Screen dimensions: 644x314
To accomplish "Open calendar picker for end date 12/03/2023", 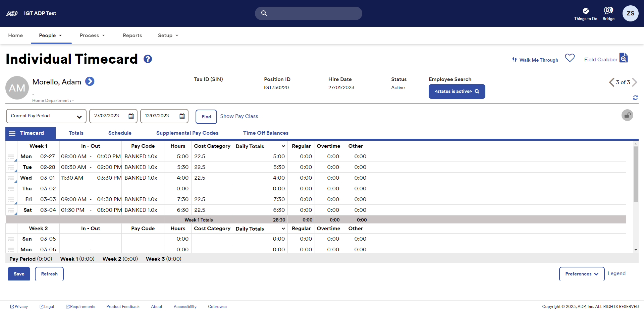I will point(182,116).
